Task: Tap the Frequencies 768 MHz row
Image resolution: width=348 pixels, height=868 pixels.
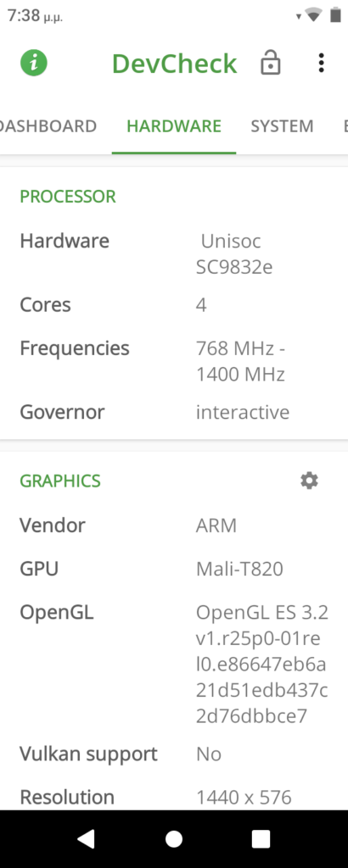Action: coord(174,361)
